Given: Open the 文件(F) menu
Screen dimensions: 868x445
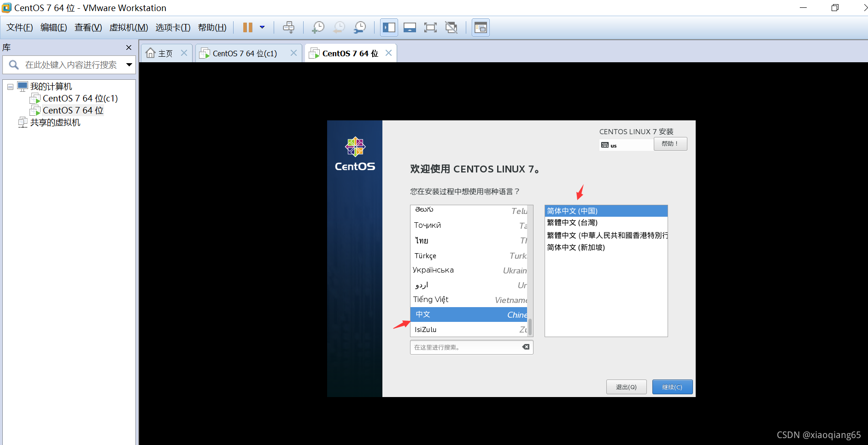Looking at the screenshot, I should pyautogui.click(x=20, y=28).
